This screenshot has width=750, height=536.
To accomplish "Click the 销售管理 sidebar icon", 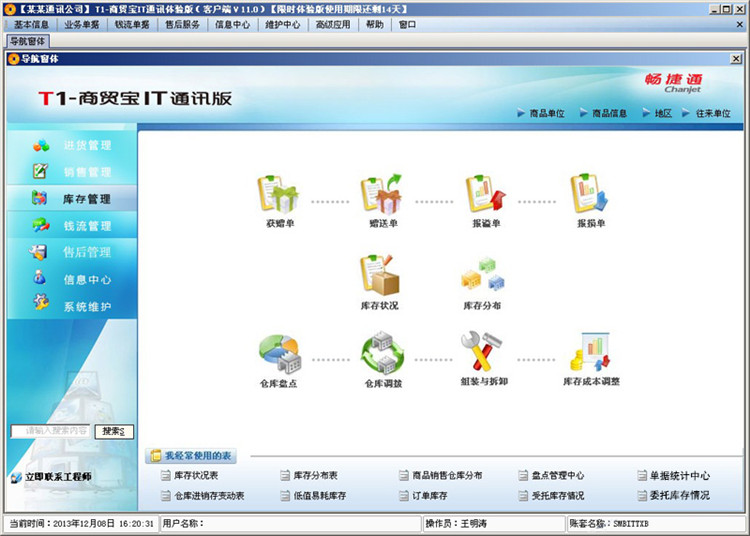I will (40, 171).
